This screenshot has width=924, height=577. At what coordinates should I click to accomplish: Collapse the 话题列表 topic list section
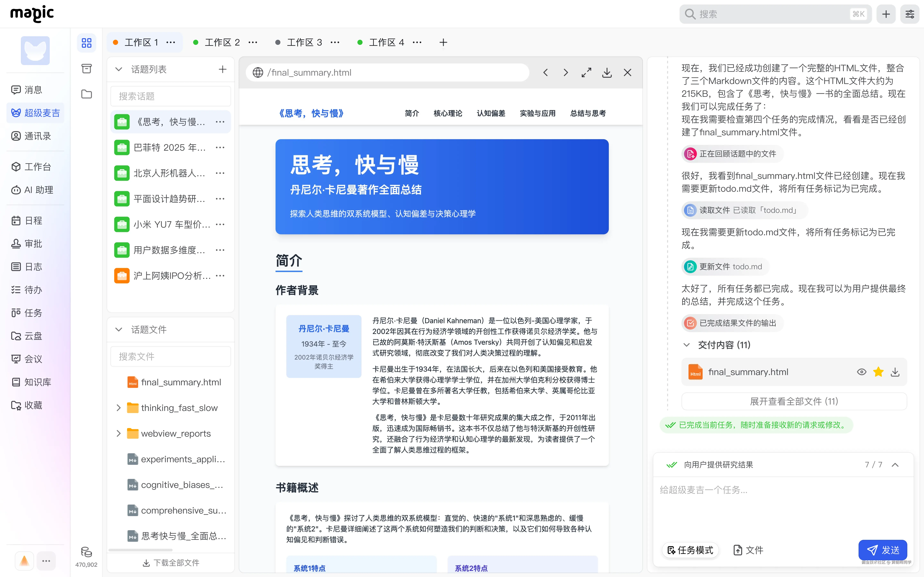pos(119,69)
